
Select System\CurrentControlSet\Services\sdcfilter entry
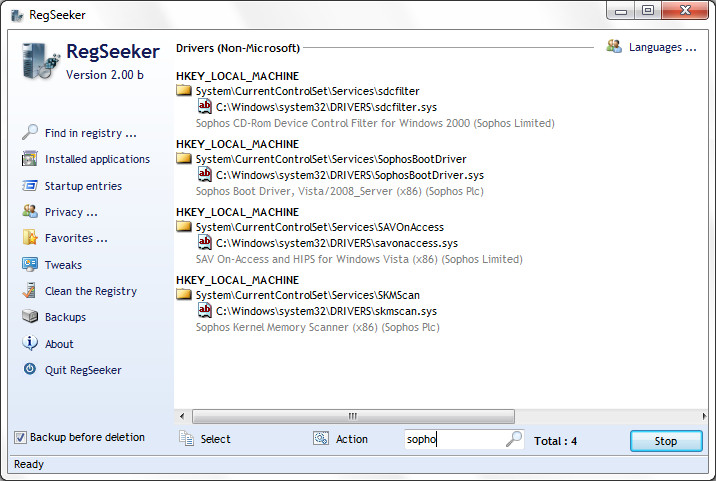(307, 91)
